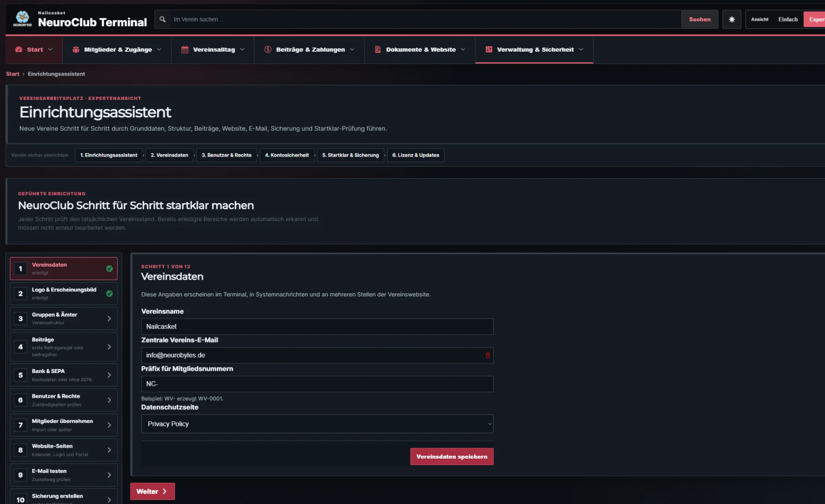The width and height of the screenshot is (825, 504).
Task: Expand Verwaltung & Sicherheit dropdown chevron
Action: click(x=581, y=49)
